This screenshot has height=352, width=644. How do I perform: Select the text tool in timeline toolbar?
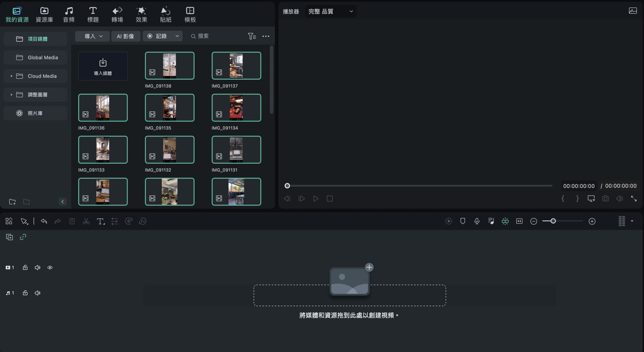(100, 221)
